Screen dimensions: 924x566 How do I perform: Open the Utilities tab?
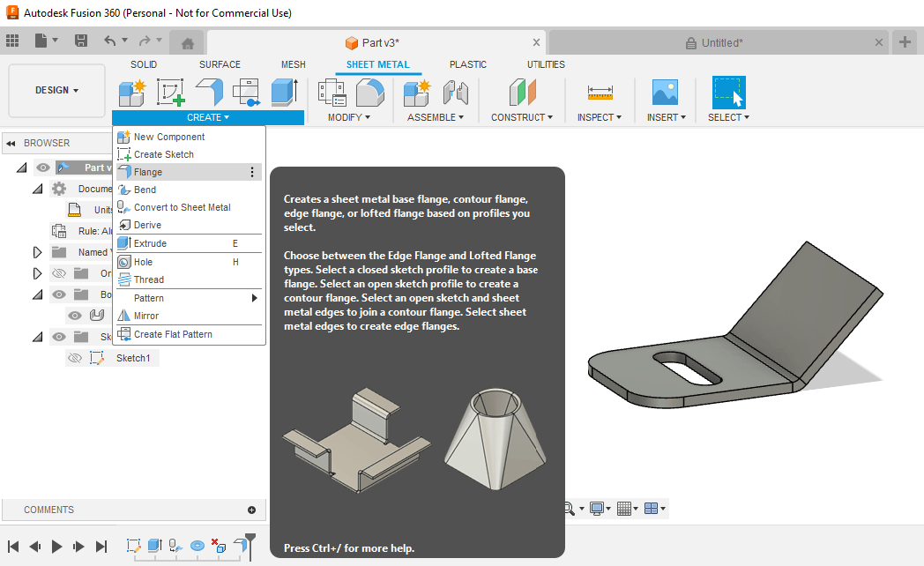[x=545, y=63]
